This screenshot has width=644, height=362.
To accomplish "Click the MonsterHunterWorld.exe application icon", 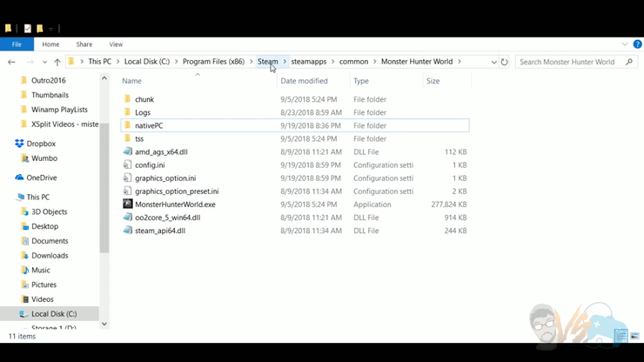I will [x=128, y=204].
